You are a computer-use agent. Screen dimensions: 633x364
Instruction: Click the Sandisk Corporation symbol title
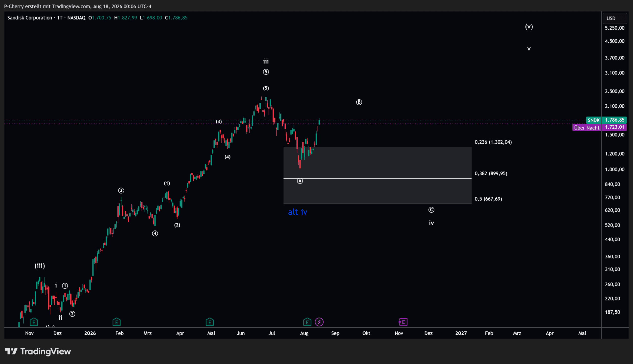[30, 18]
